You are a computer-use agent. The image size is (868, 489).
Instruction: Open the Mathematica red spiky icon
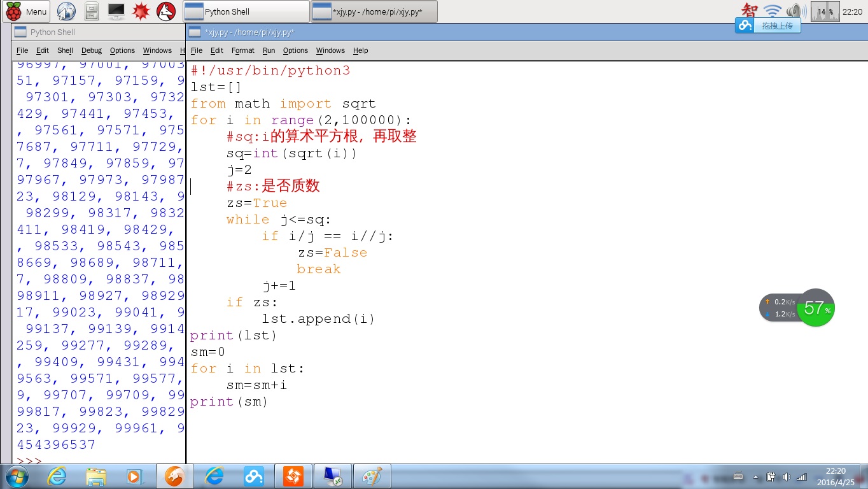(141, 11)
